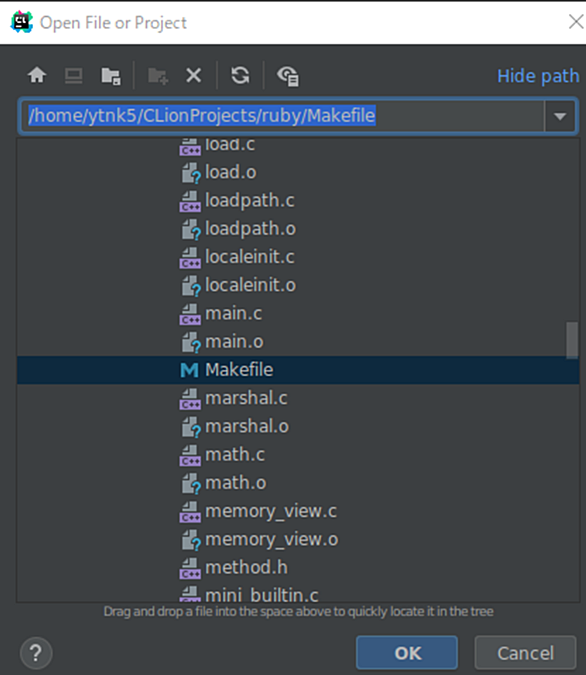
Task: Click unknown-file icon beside memory_view.o
Action: [x=191, y=540]
